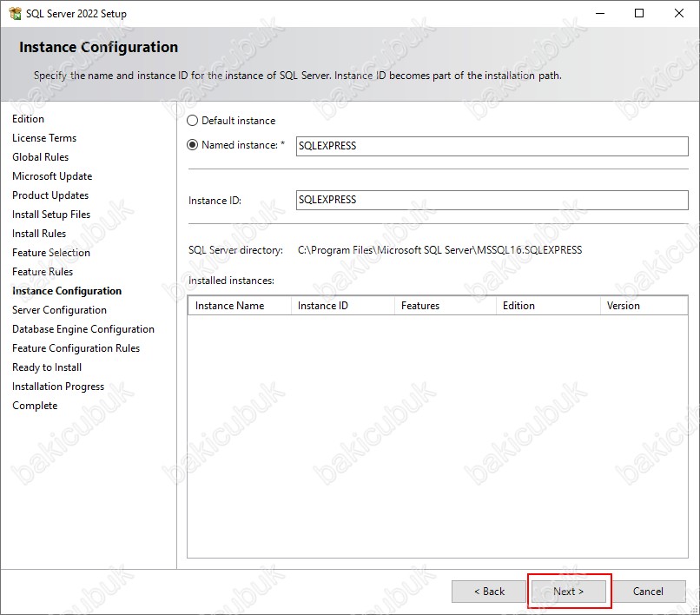Select Server Configuration step in sidebar

[x=59, y=310]
